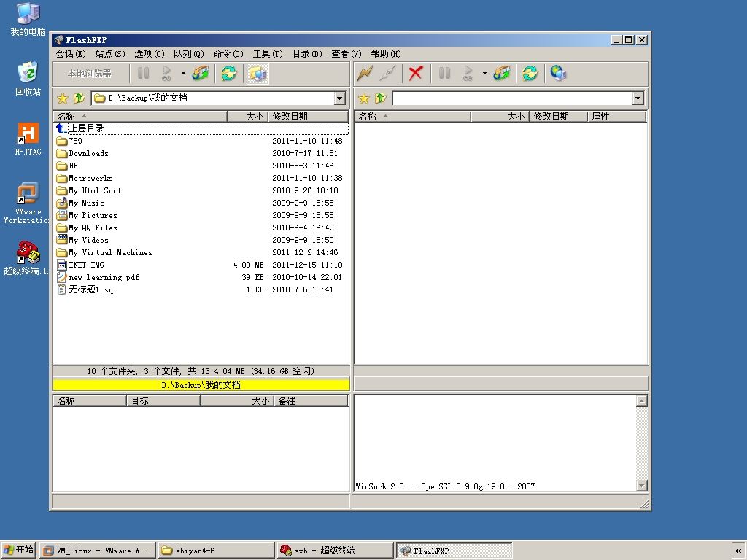Click the switch to remote browser globe icon
This screenshot has width=747, height=560.
click(x=558, y=74)
